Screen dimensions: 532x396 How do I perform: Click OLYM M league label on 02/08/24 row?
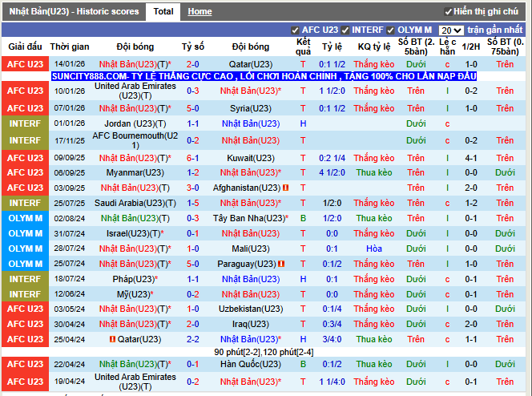25,218
